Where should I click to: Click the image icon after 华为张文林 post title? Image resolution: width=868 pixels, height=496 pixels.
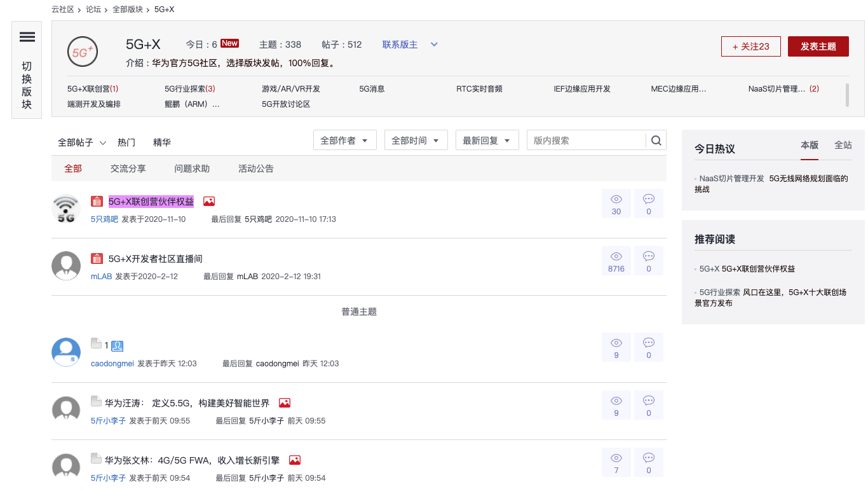[x=295, y=460]
